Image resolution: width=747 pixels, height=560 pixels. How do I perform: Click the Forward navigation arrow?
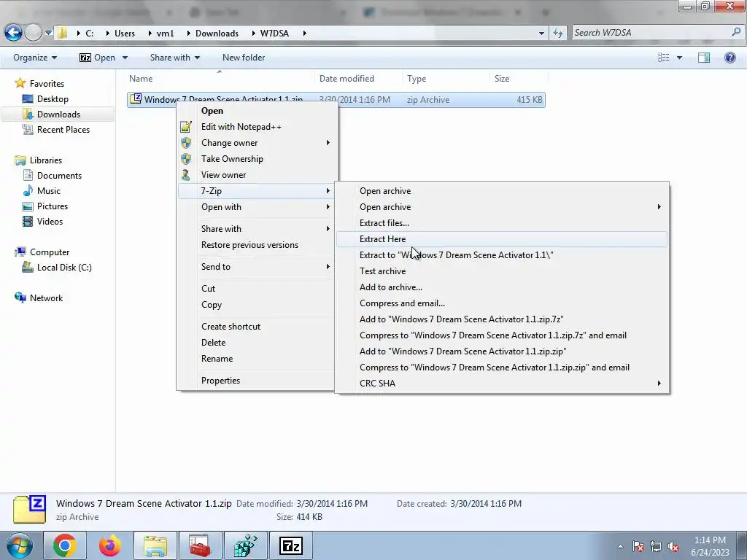(33, 33)
